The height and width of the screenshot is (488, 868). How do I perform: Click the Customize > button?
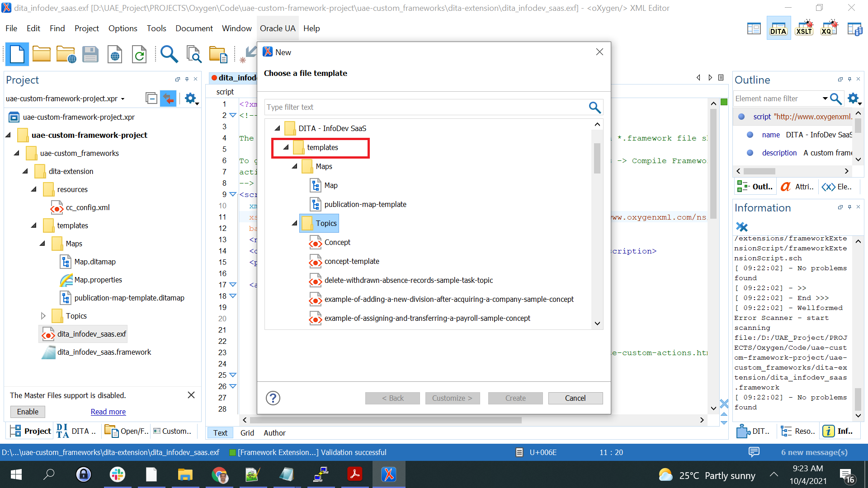coord(452,398)
